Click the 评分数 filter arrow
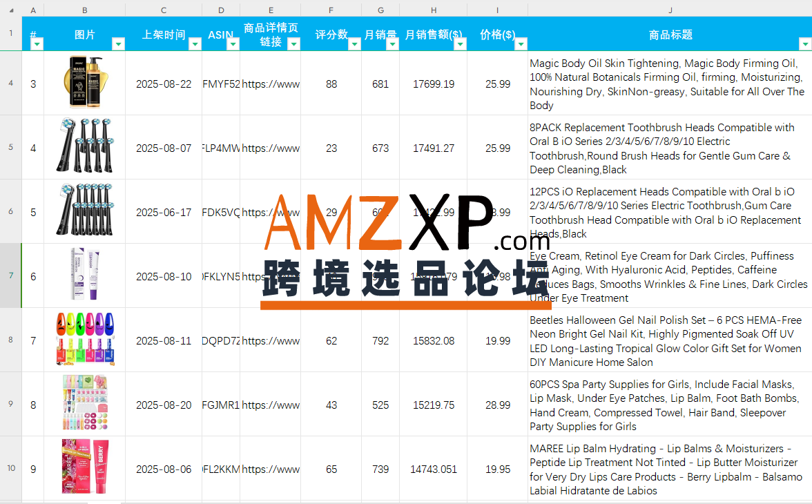The height and width of the screenshot is (504, 812). coord(354,43)
